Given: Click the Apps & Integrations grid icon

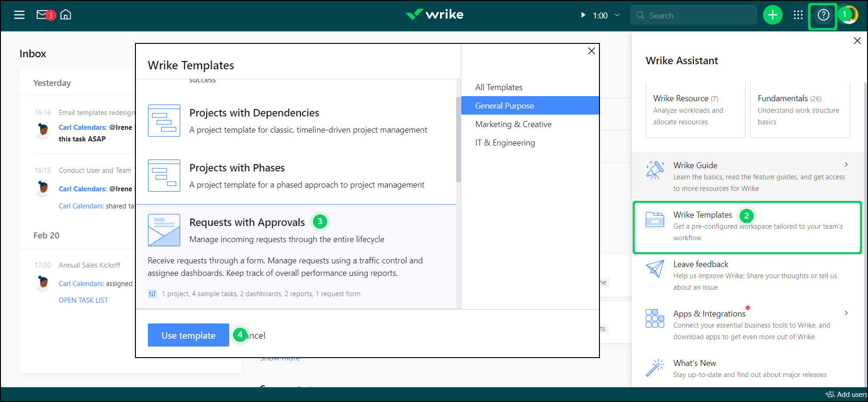Looking at the screenshot, I should pos(655,318).
